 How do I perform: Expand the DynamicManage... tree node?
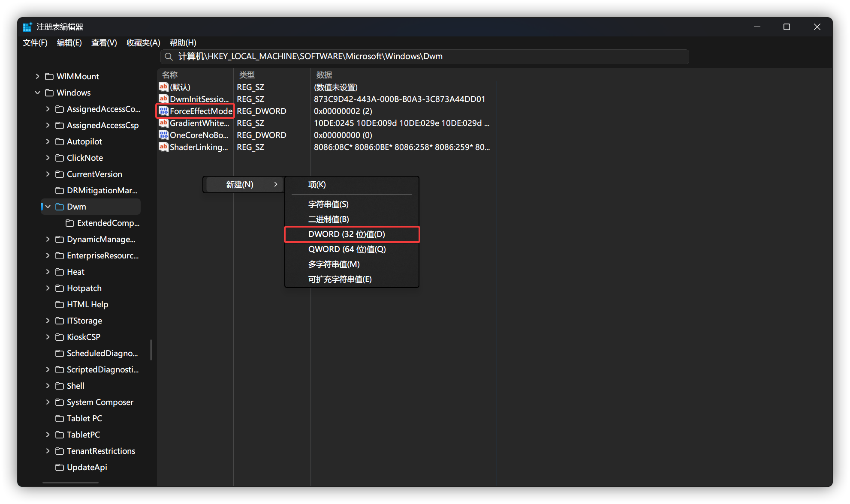(x=48, y=239)
